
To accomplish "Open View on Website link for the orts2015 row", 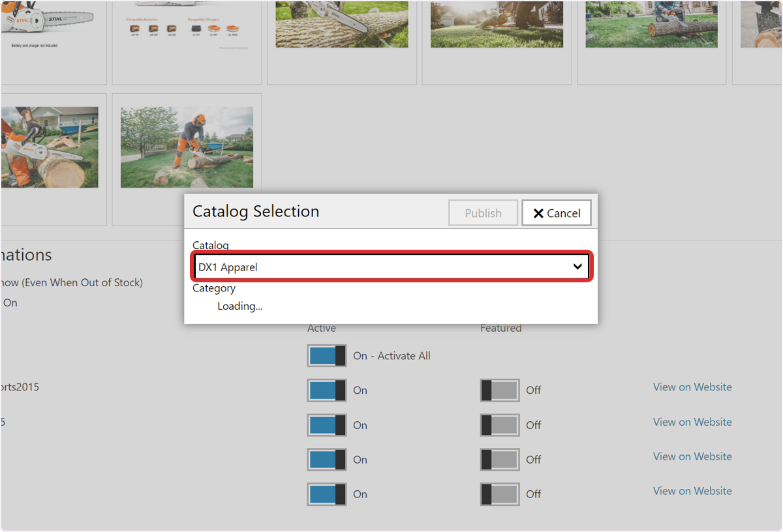I will point(692,387).
